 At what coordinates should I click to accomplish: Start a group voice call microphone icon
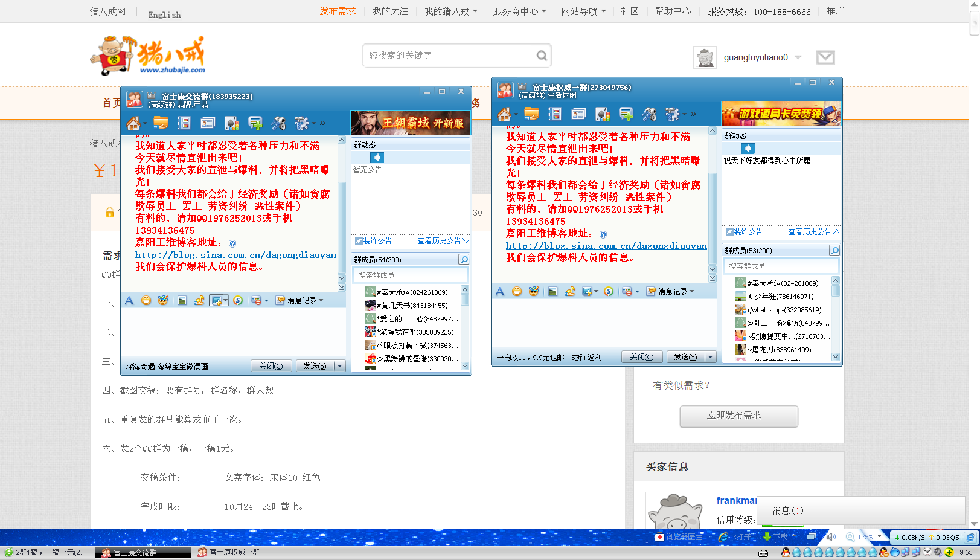pyautogui.click(x=278, y=123)
